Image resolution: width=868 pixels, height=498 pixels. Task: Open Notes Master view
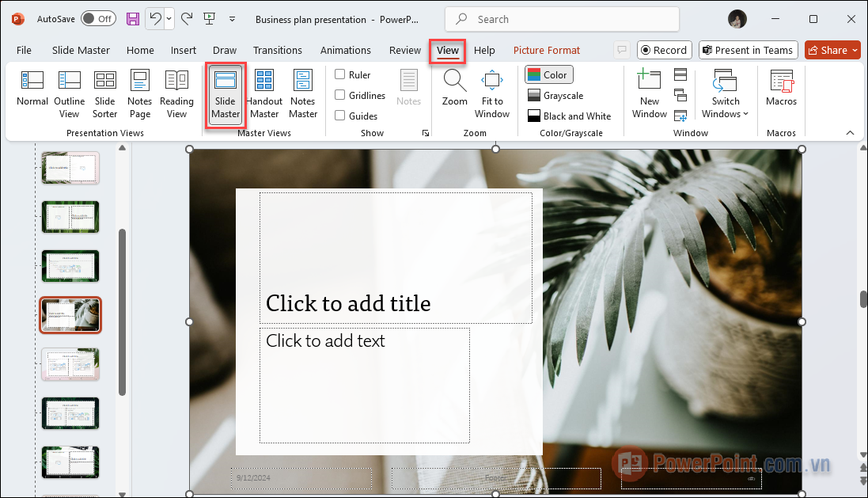(303, 94)
